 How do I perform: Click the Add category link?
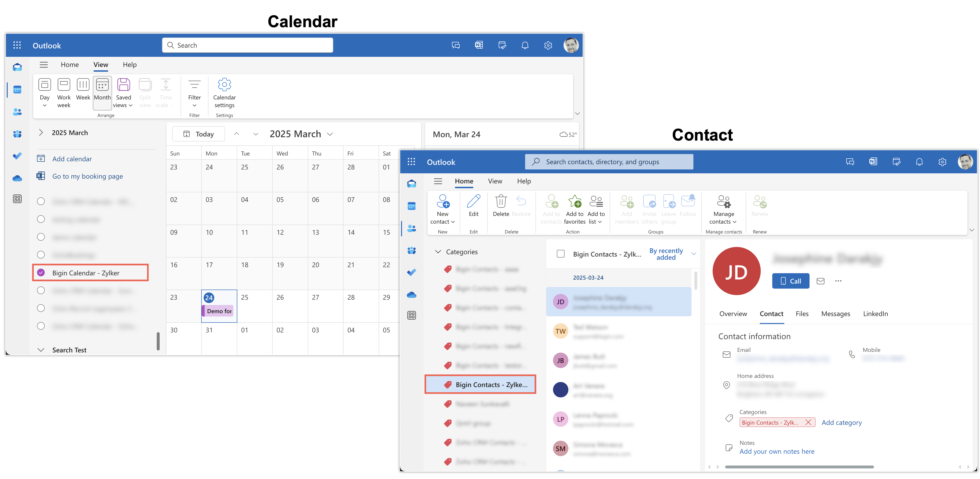(x=842, y=422)
